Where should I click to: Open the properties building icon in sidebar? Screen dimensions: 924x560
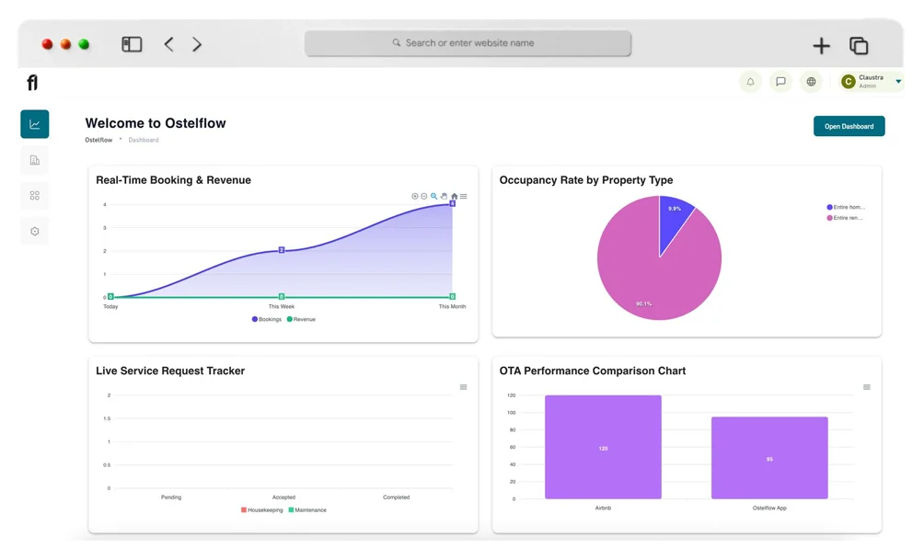[x=34, y=160]
